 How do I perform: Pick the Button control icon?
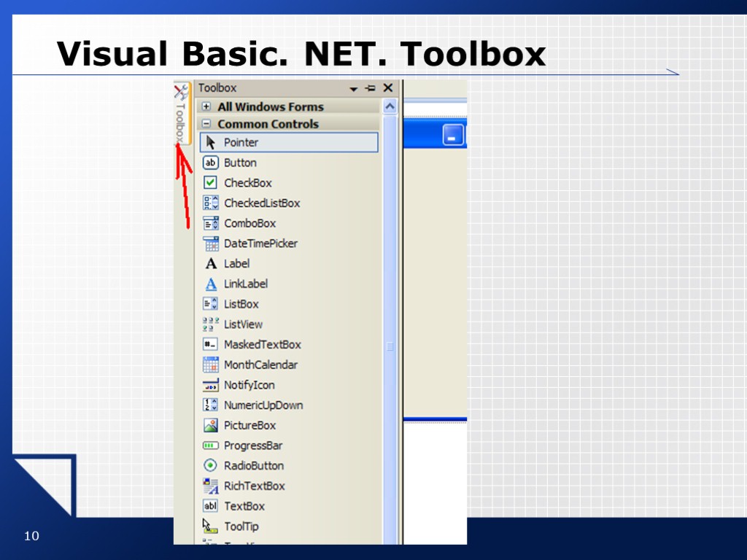coord(211,163)
